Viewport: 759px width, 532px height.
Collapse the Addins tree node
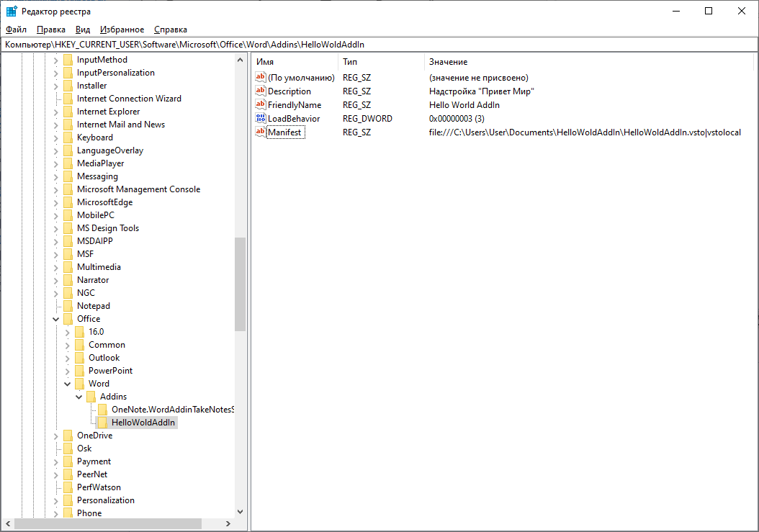[x=79, y=397]
